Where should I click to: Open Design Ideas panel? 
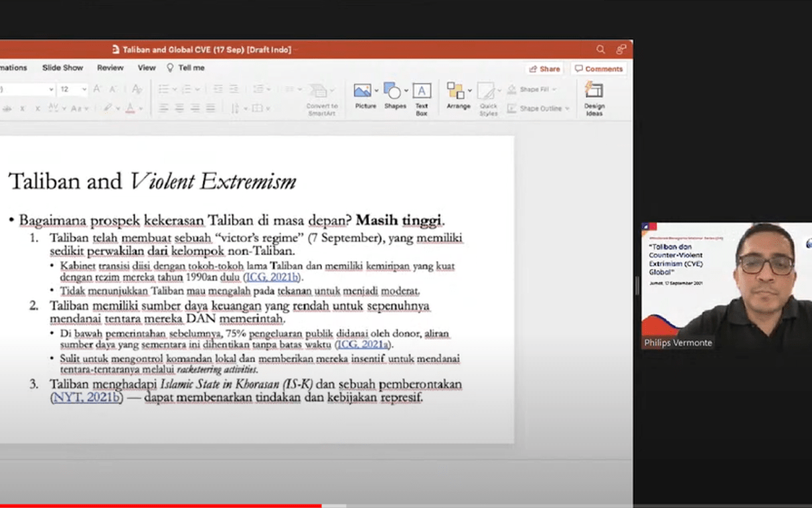pos(594,91)
